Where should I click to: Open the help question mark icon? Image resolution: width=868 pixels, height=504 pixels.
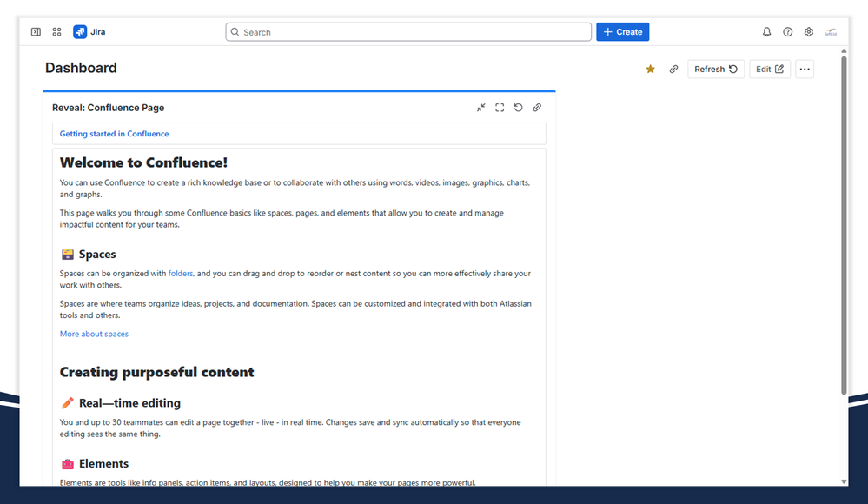pyautogui.click(x=788, y=32)
